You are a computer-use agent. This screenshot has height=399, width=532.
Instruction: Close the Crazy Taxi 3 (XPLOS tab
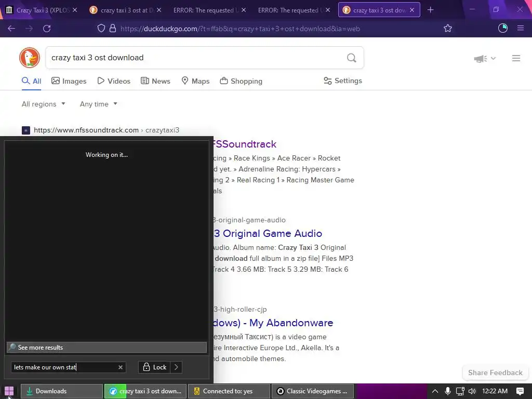(75, 10)
